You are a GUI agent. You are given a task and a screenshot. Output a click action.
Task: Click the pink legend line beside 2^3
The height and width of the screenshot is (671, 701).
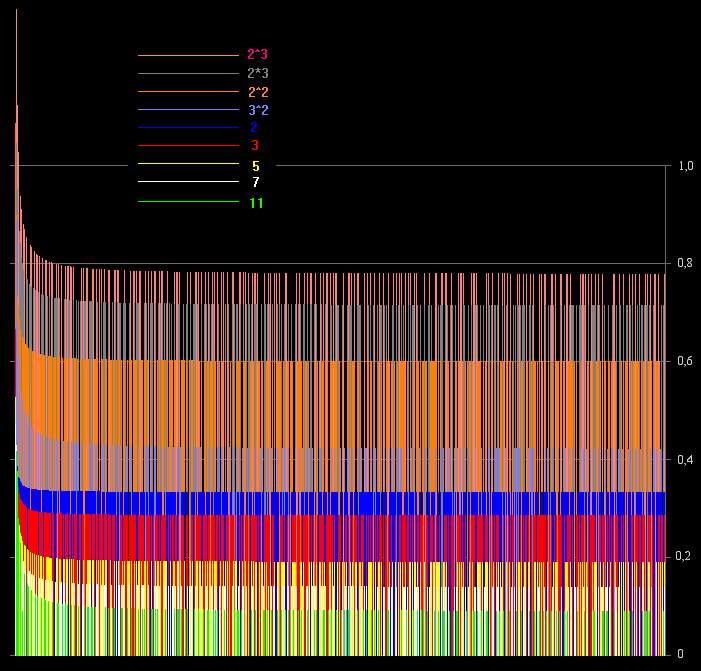187,55
